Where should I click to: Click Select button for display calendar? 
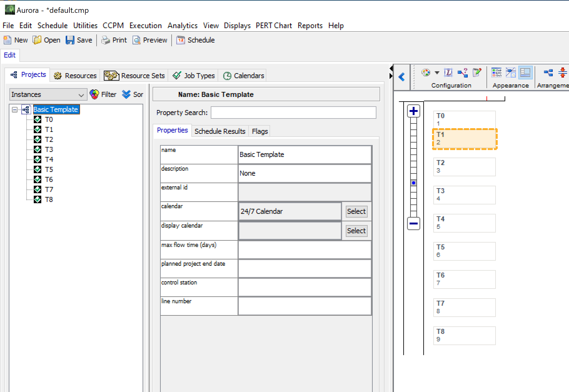[x=356, y=231]
